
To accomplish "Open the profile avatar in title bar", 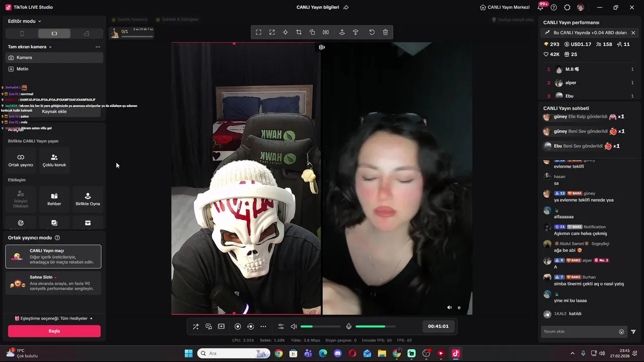I will pos(581,8).
